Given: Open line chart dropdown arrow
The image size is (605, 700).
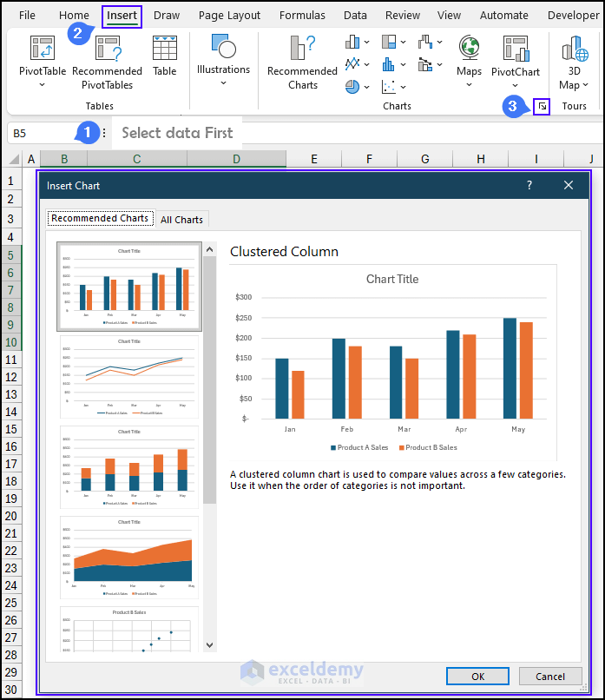Looking at the screenshot, I should [367, 65].
